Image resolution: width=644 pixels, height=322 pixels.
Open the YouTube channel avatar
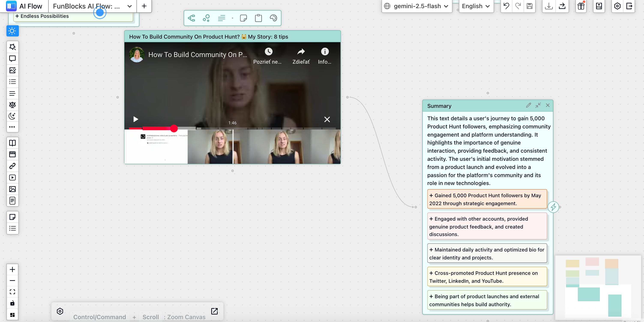click(x=137, y=54)
